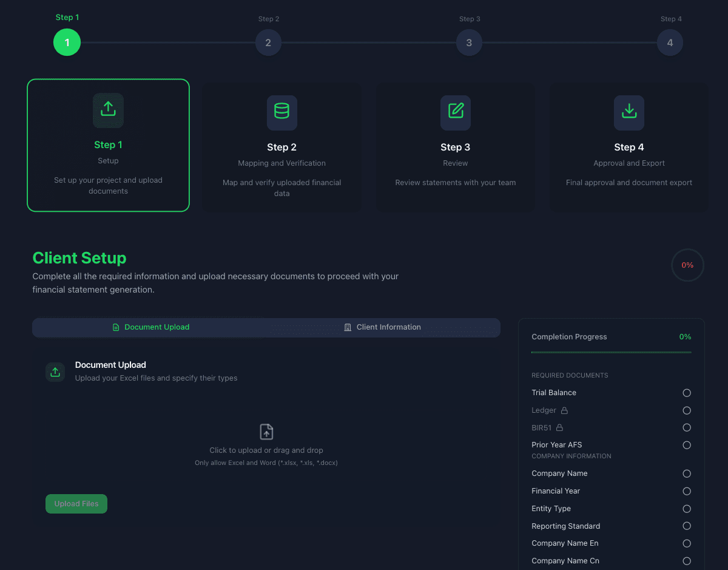Click the 'Only allow Excel and Word' hint text
728x570 pixels.
pos(266,463)
